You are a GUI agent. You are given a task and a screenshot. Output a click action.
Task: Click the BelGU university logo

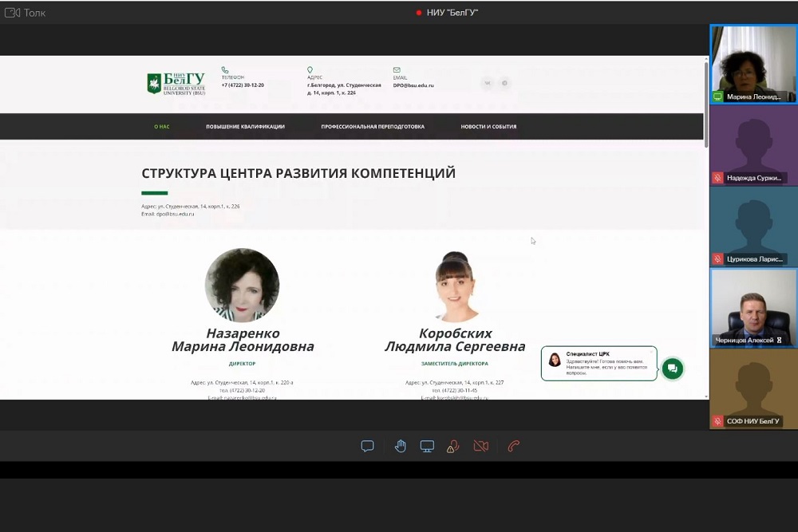tap(176, 84)
